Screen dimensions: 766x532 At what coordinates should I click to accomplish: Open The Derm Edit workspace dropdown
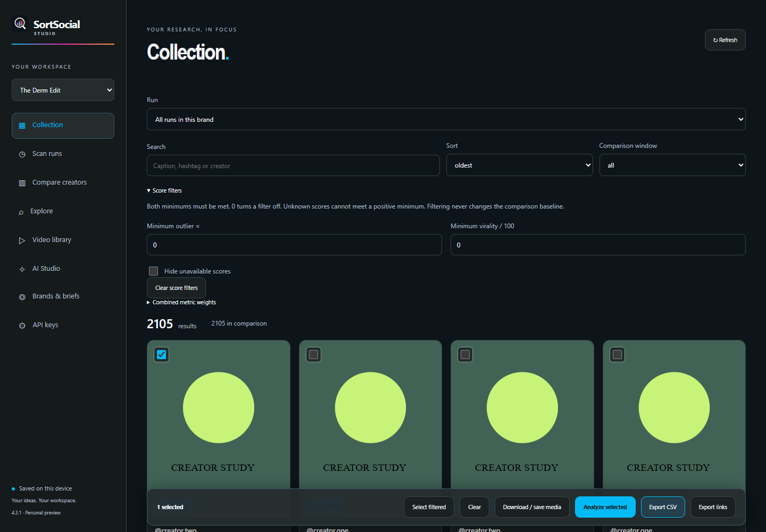click(63, 90)
